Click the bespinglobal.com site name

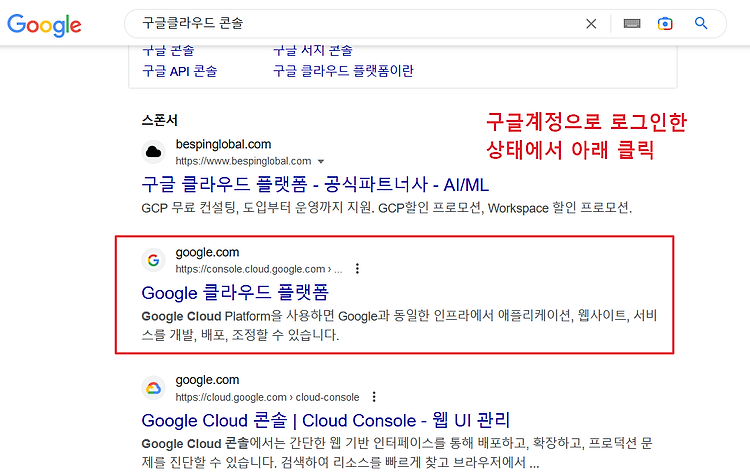coord(223,144)
